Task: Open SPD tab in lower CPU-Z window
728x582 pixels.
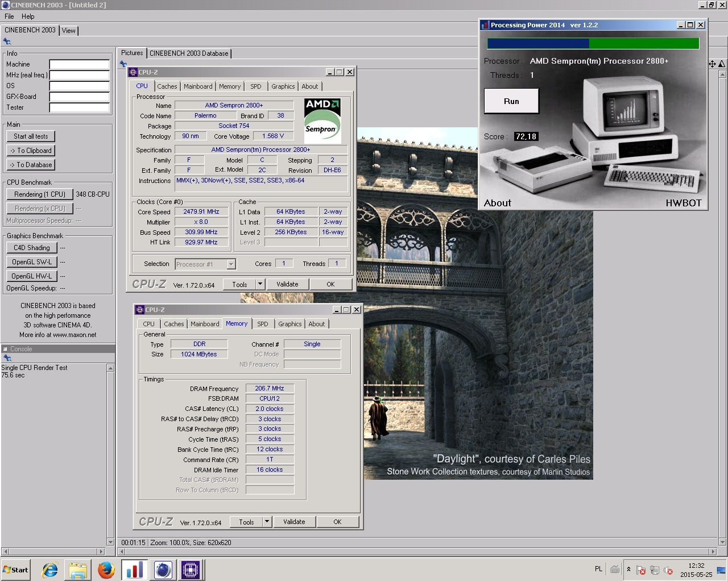Action: (x=263, y=324)
